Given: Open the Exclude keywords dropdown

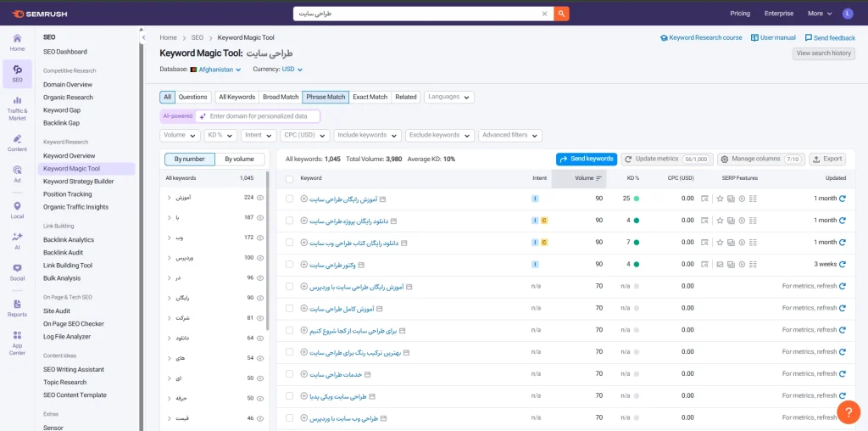Looking at the screenshot, I should [440, 135].
